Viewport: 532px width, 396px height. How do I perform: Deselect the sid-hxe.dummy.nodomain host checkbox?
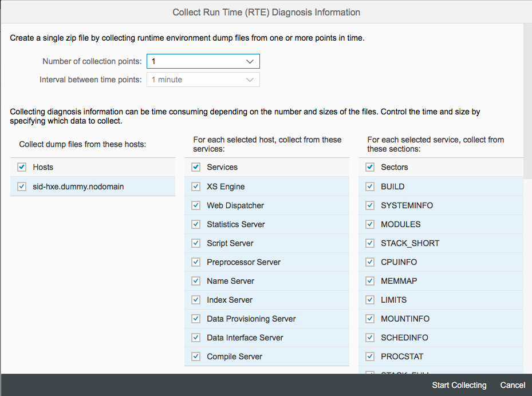tap(22, 186)
